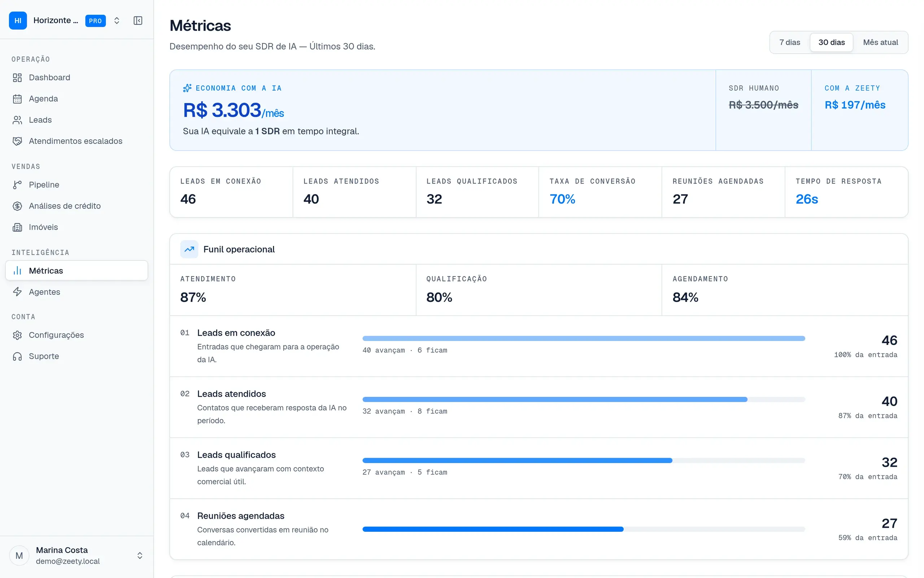Image resolution: width=924 pixels, height=578 pixels.
Task: Click the Funil operacional trend icon
Action: 189,249
